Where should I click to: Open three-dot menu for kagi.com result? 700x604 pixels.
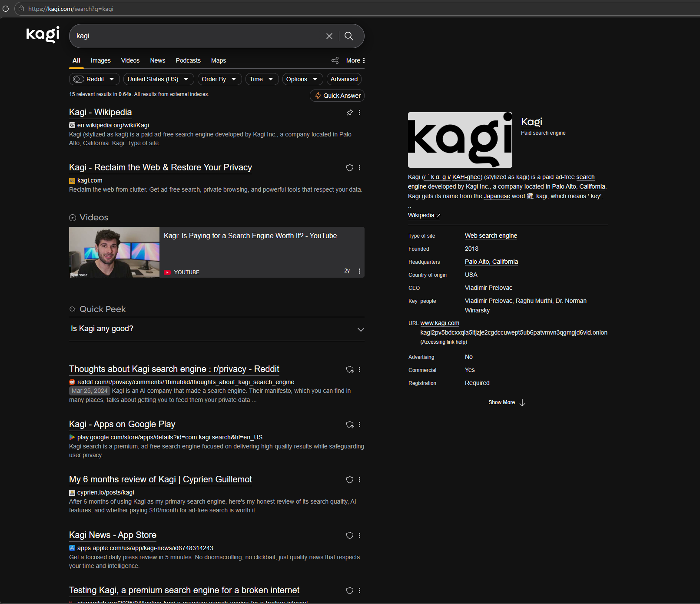(x=359, y=168)
